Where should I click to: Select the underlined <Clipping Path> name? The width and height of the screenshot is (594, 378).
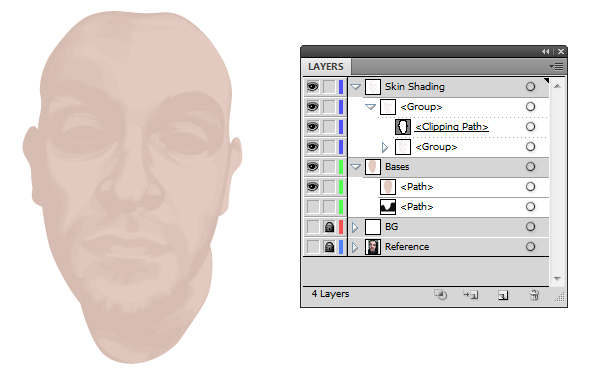point(452,127)
